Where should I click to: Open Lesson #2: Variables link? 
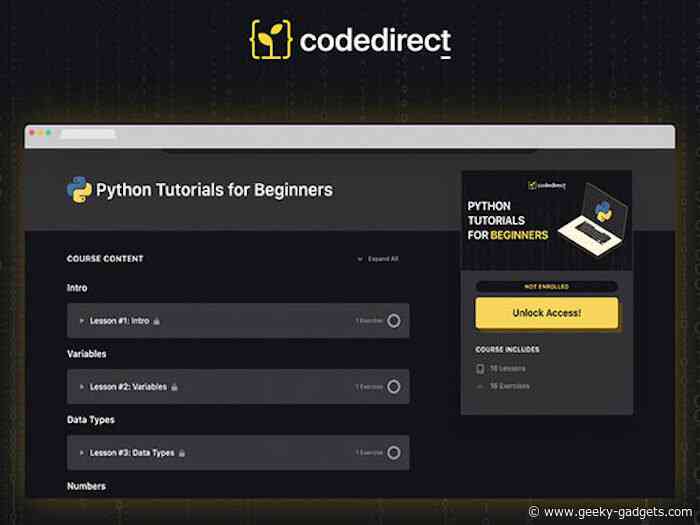point(129,387)
